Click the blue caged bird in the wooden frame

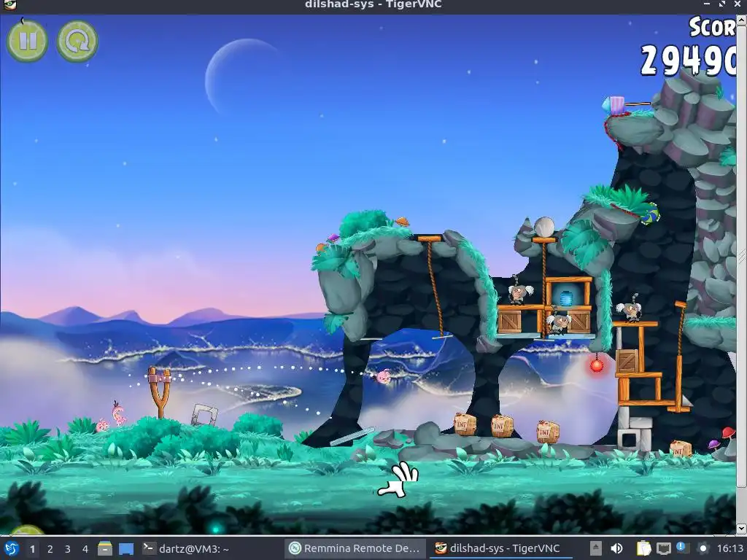(x=565, y=298)
